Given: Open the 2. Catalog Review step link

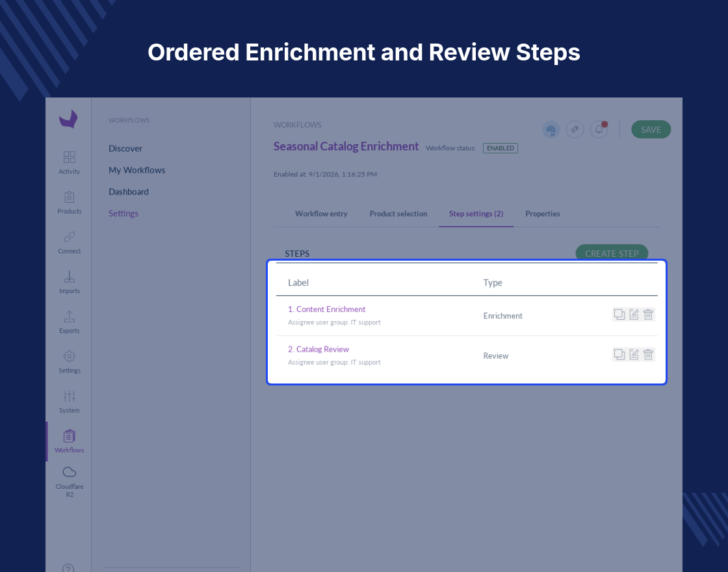Looking at the screenshot, I should tap(318, 349).
